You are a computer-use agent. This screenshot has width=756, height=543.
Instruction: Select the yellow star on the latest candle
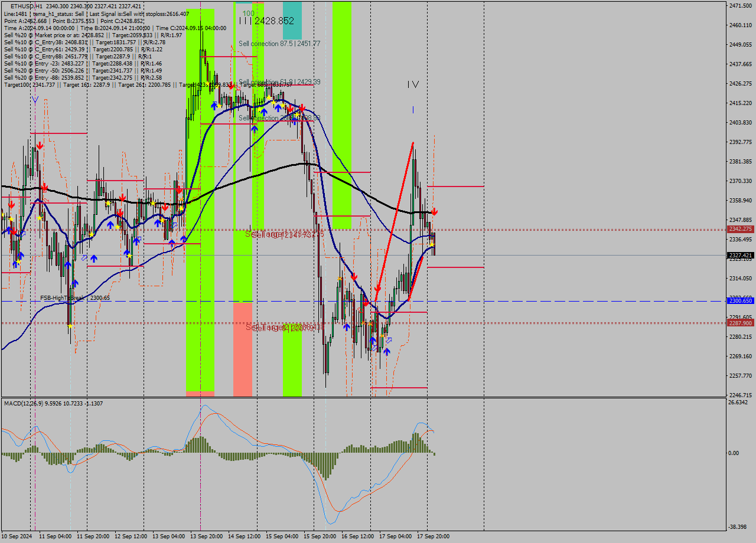(x=432, y=244)
